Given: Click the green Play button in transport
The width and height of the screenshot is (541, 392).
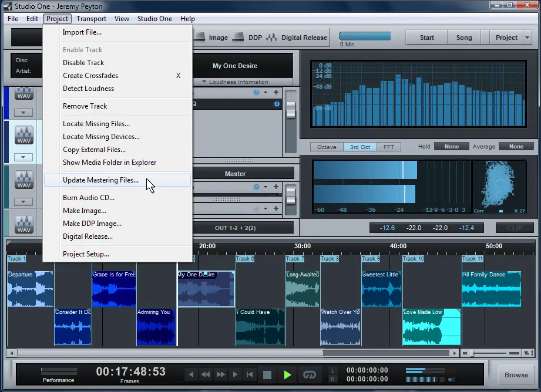Looking at the screenshot, I should pyautogui.click(x=287, y=375).
